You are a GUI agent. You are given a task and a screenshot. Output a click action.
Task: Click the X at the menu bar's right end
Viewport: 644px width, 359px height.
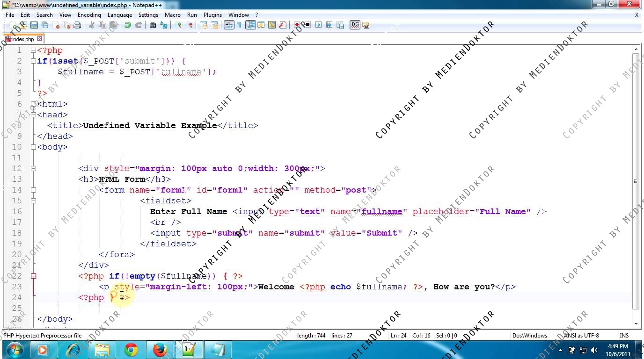point(637,14)
